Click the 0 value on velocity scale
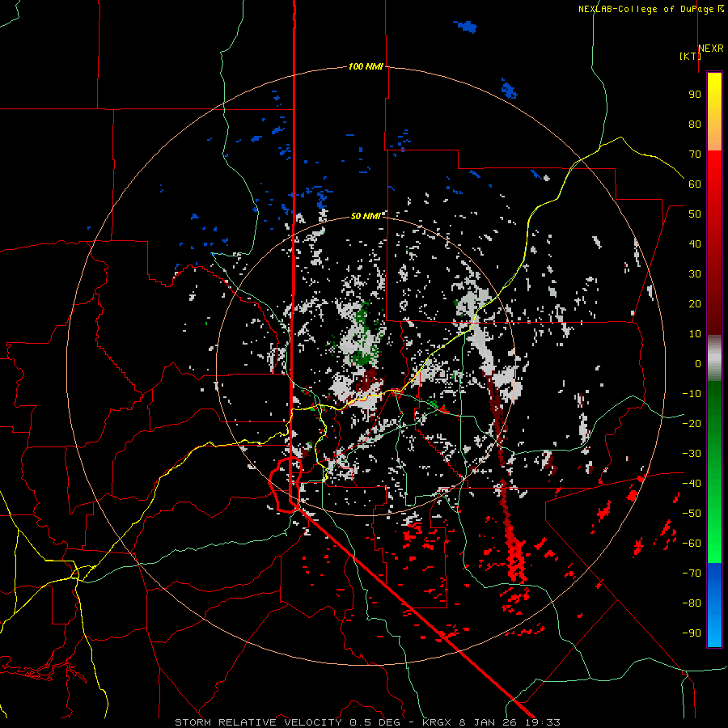 698,363
